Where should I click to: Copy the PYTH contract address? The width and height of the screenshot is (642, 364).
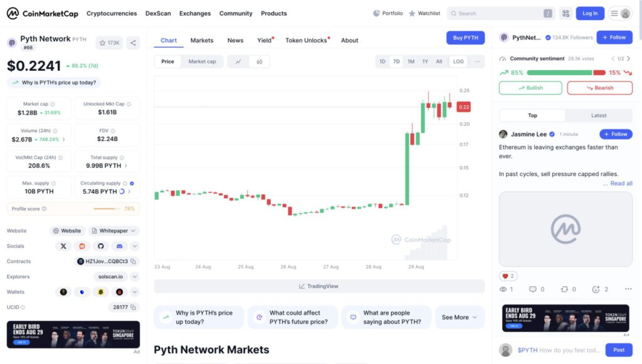[x=134, y=261]
